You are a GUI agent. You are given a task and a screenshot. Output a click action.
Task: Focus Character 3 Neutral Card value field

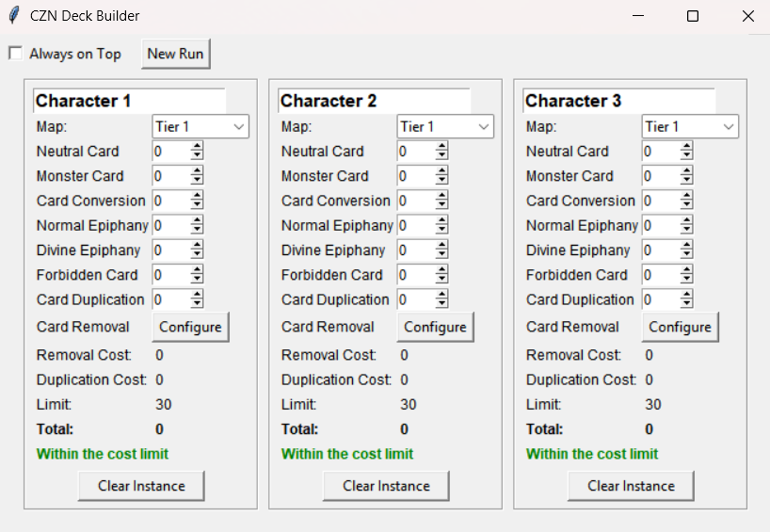click(661, 152)
